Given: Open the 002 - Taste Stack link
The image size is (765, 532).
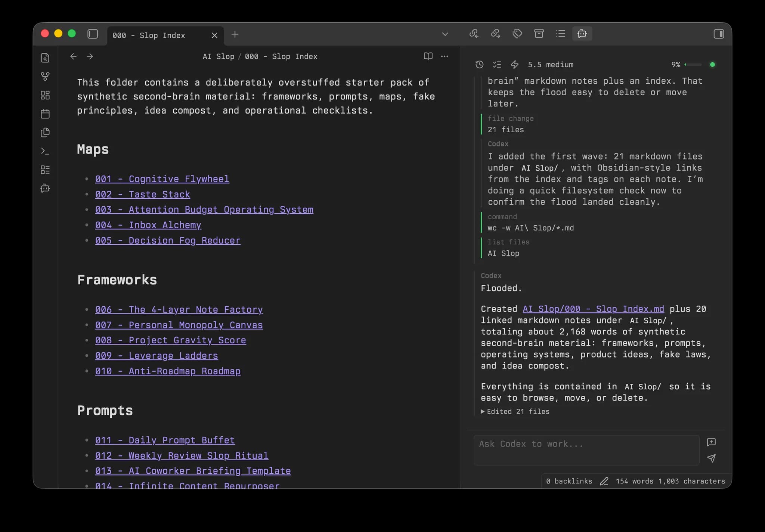Looking at the screenshot, I should click(143, 194).
